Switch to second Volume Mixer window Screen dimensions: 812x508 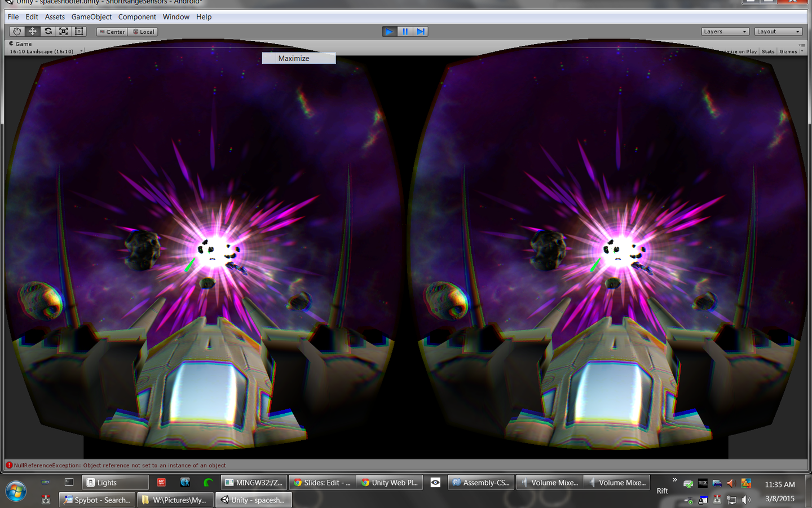(x=617, y=483)
